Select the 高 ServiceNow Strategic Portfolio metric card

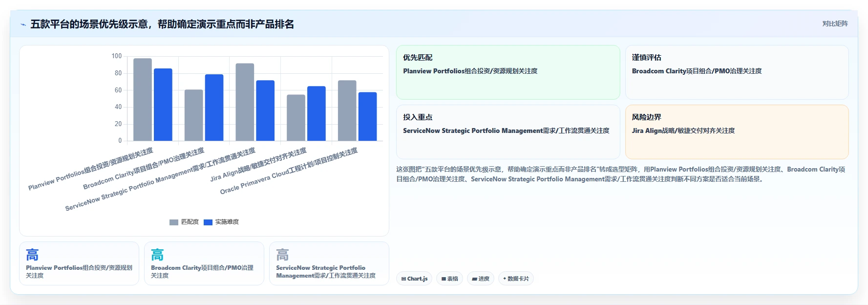tap(329, 263)
